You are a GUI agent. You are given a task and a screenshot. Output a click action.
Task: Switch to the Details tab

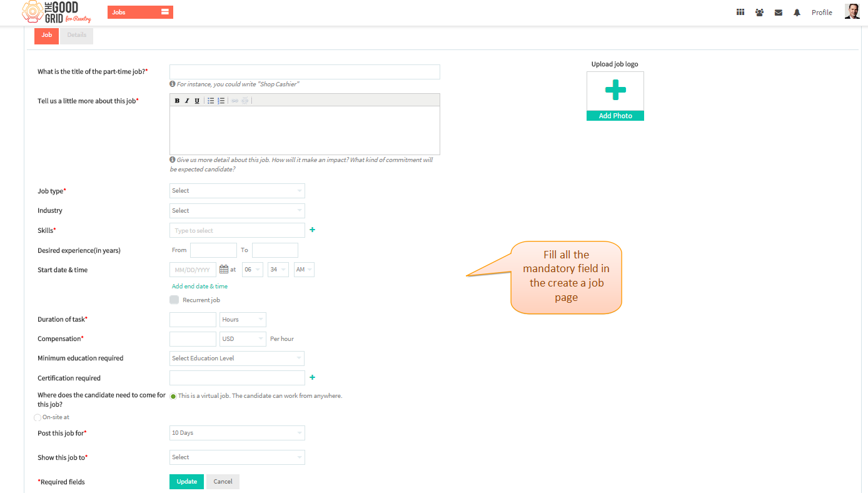(x=77, y=36)
